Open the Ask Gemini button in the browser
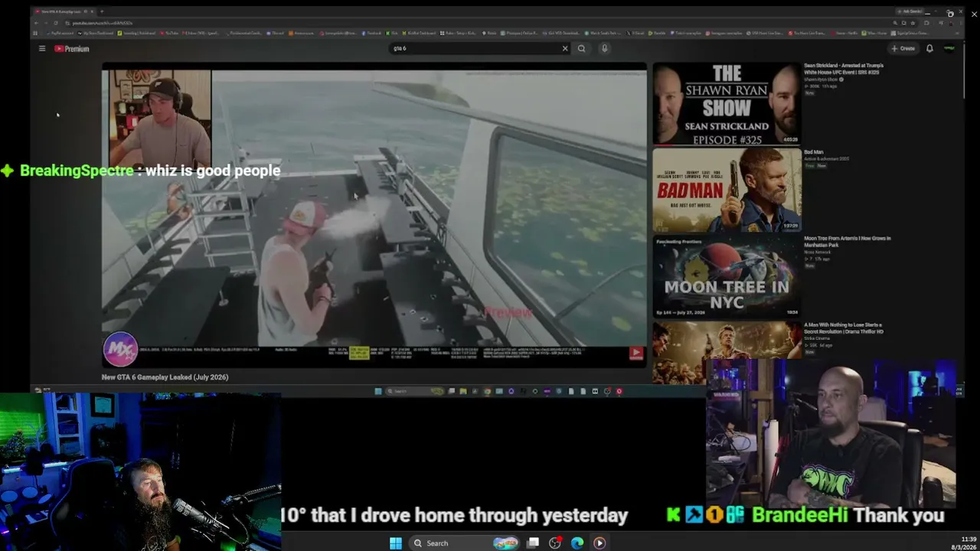980x551 pixels. click(911, 11)
